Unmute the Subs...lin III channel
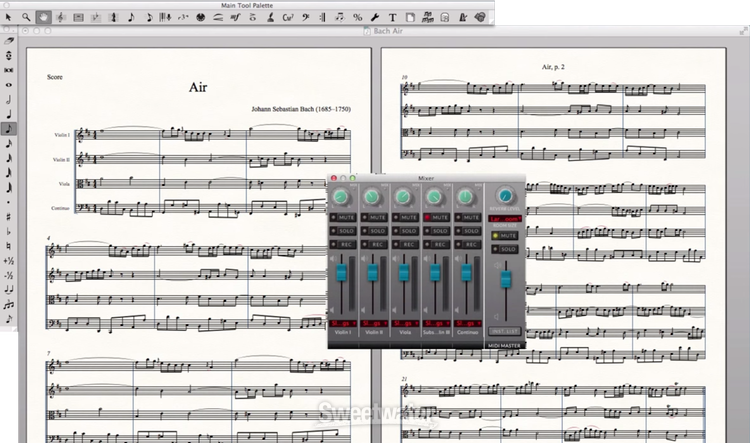 (x=436, y=217)
